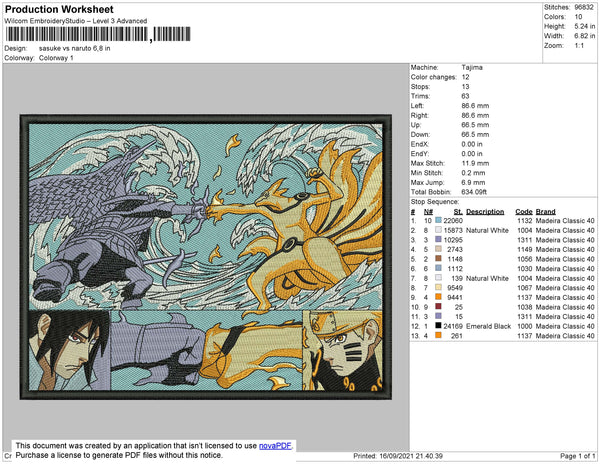Select the light blue swatch in stop row 1

(x=438, y=221)
